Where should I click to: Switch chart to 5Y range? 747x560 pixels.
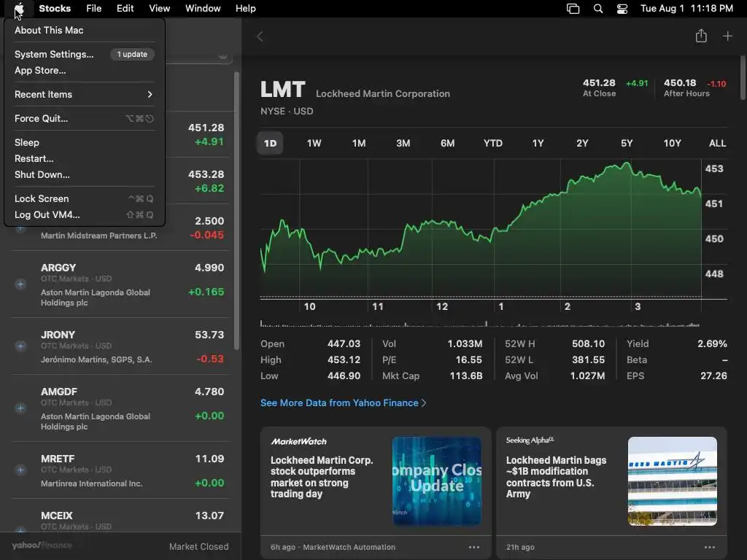[x=627, y=144]
